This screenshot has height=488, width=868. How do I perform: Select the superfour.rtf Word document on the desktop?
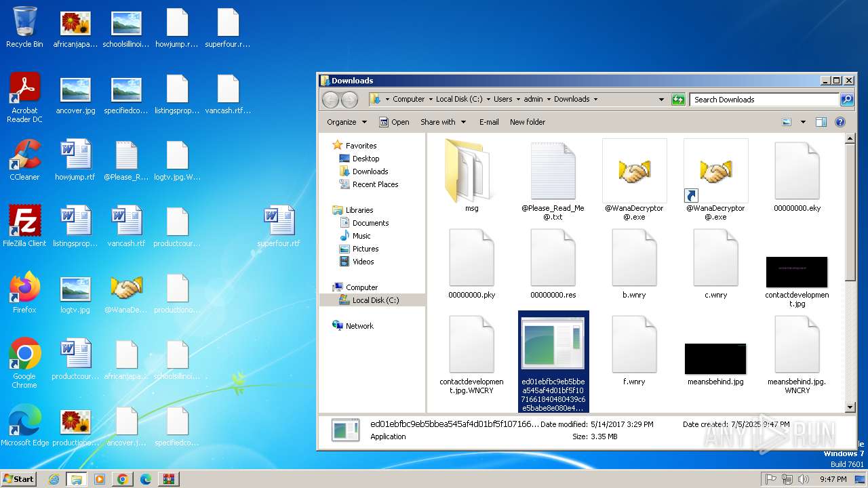pos(279,226)
